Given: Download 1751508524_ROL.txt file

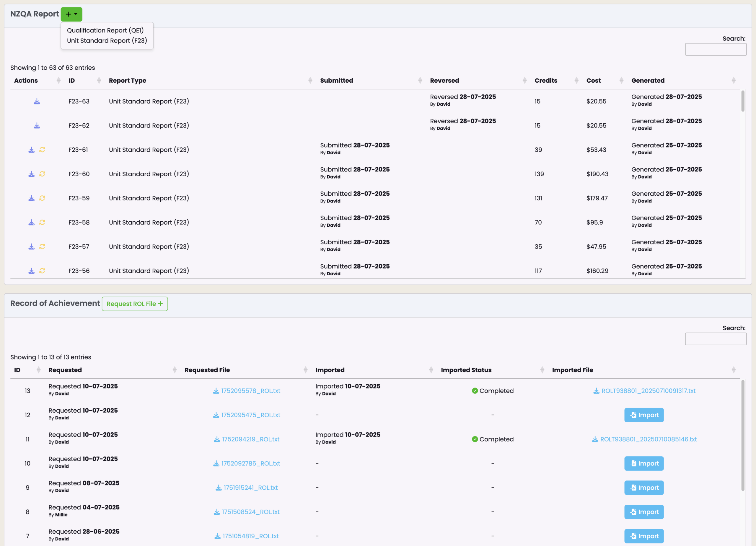Looking at the screenshot, I should (247, 512).
